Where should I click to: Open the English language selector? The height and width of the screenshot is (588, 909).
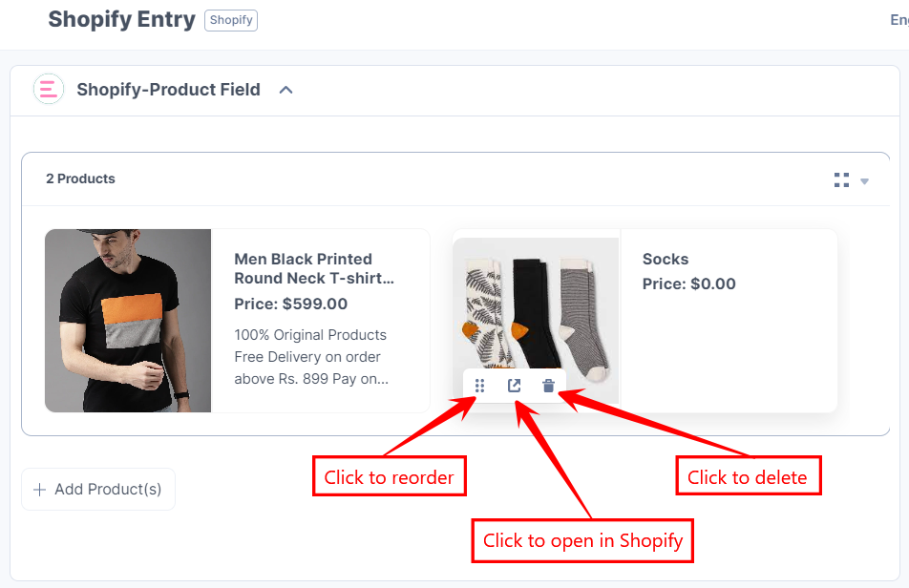898,19
